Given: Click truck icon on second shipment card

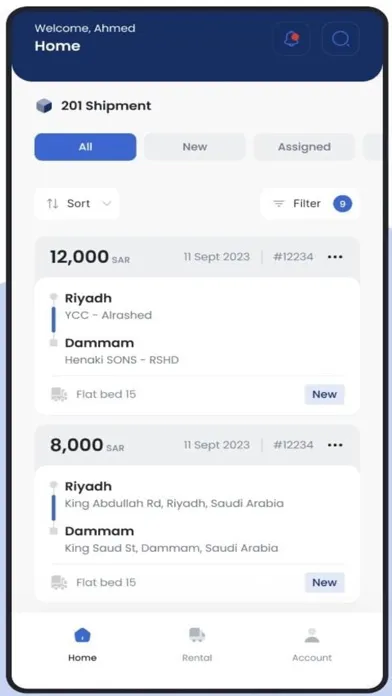Looking at the screenshot, I should tap(59, 582).
